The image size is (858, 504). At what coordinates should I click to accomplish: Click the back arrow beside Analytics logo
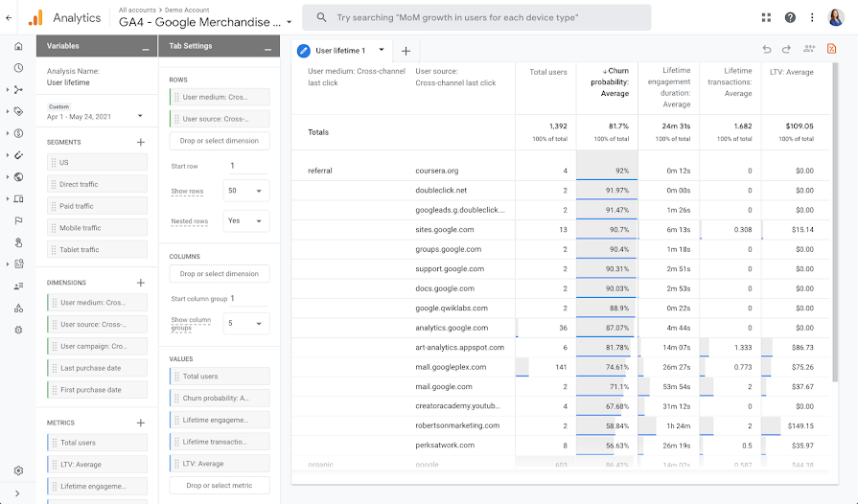(9, 17)
